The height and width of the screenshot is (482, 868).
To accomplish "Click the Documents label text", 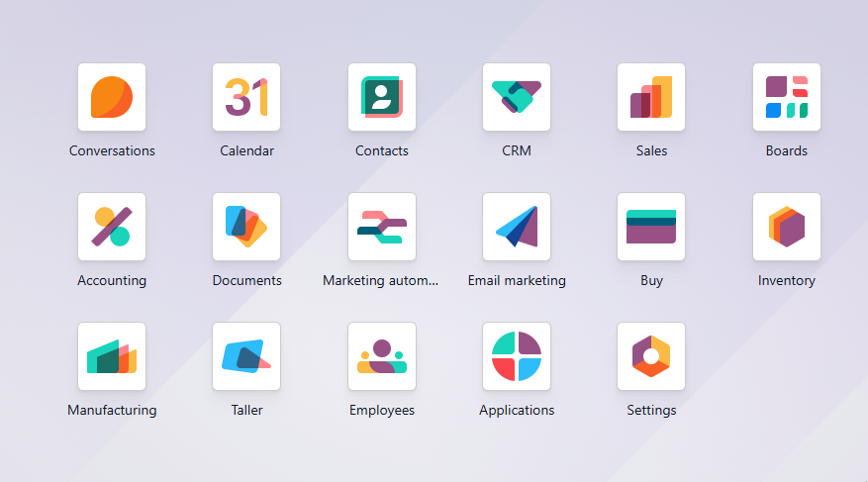I will 246,280.
